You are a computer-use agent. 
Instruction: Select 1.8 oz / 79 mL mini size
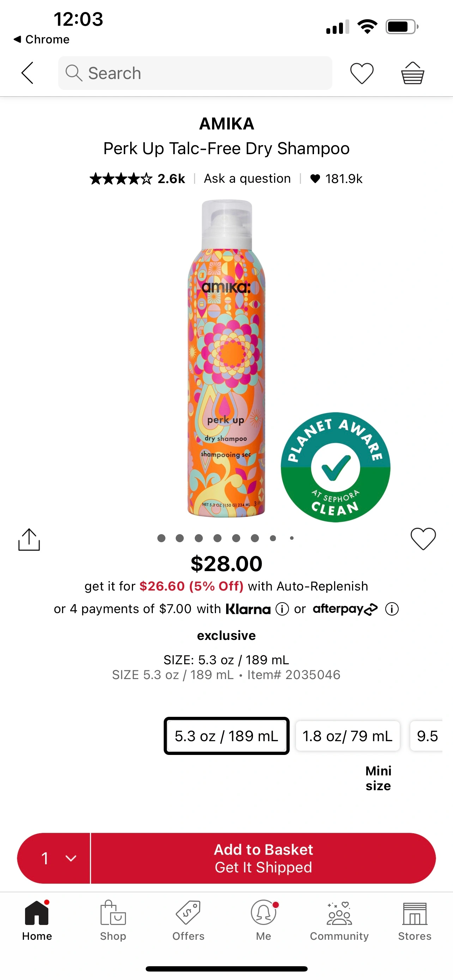[x=348, y=736]
